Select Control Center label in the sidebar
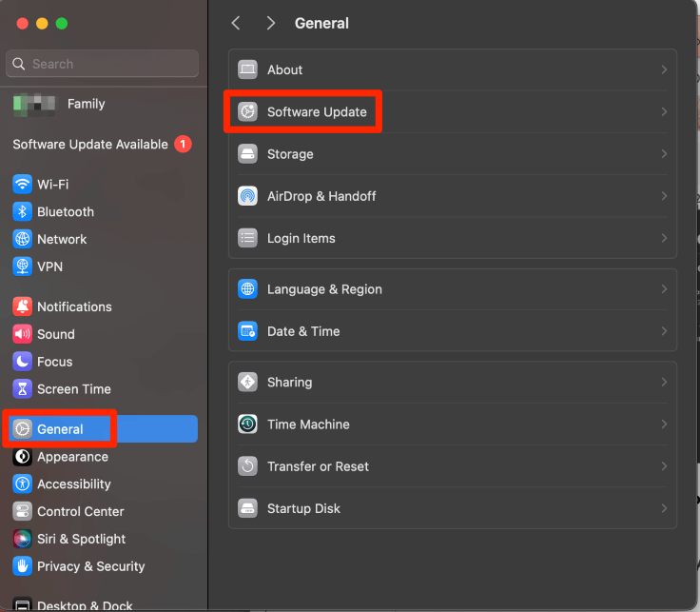This screenshot has height=612, width=700. click(x=81, y=511)
